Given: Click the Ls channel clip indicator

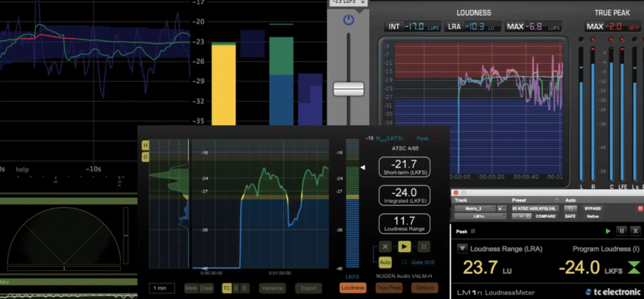Looking at the screenshot, I should pos(634,39).
